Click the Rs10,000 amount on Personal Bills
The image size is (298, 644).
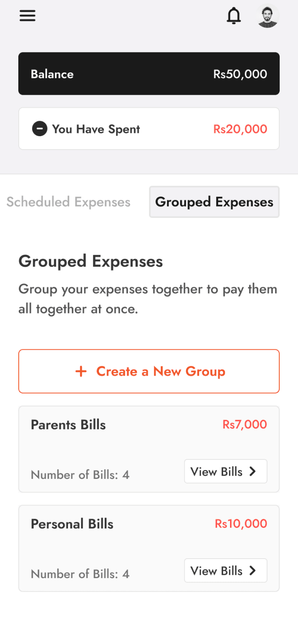(x=241, y=524)
